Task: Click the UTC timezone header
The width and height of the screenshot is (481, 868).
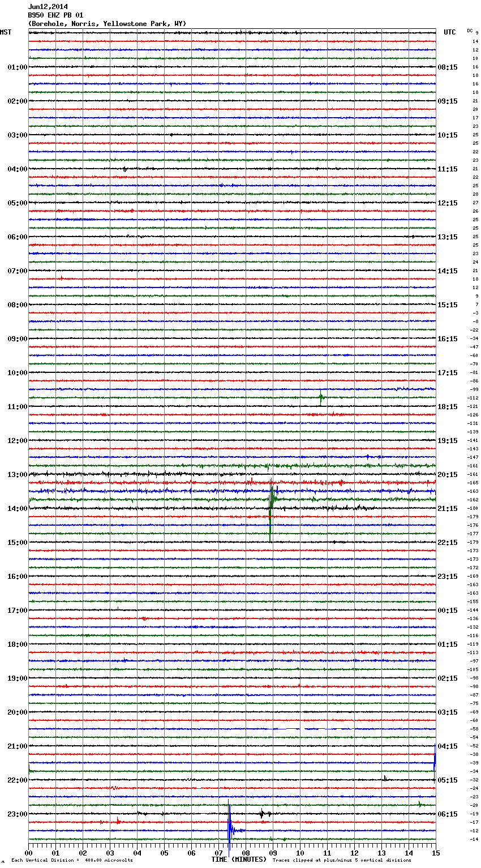Action: (x=449, y=32)
